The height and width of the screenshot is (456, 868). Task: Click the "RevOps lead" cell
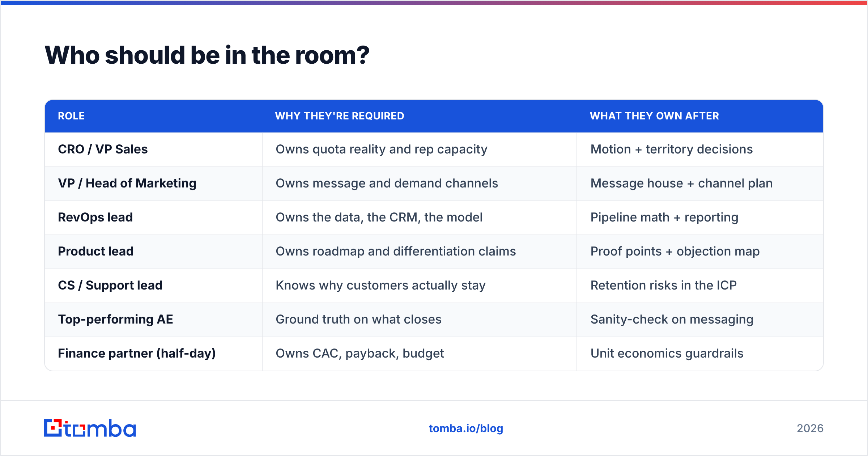point(153,218)
